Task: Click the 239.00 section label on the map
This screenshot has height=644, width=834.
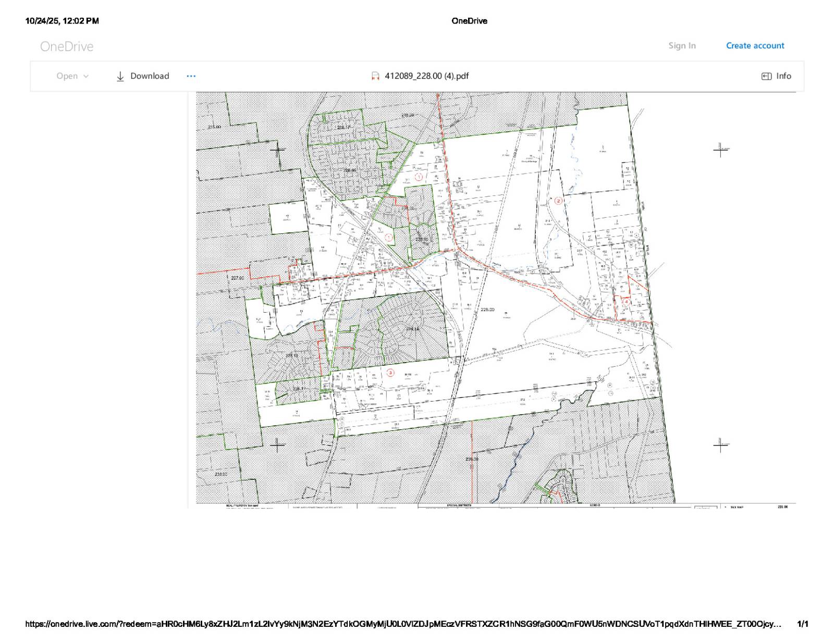Action: [x=471, y=459]
